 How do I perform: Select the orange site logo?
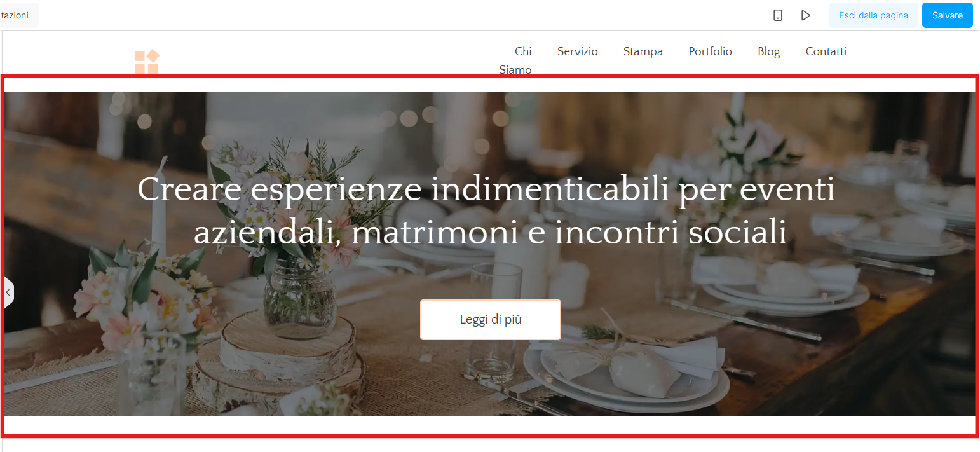(x=147, y=62)
